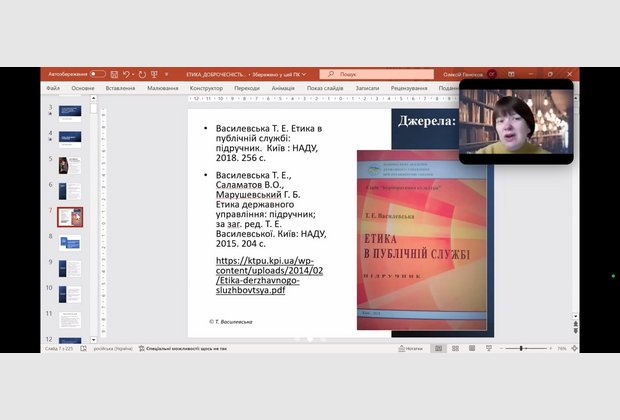Click the Слайд 7 з 225 indicator
Image resolution: width=620 pixels, height=420 pixels.
point(59,348)
